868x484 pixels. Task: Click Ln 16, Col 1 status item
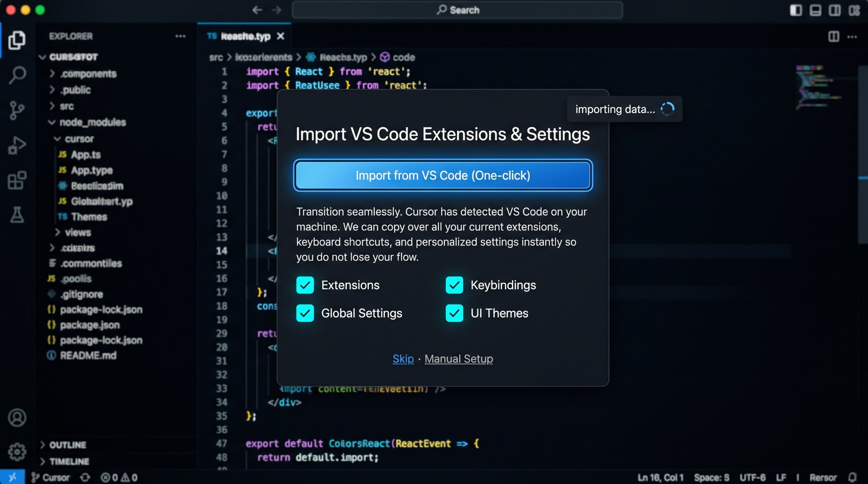coord(660,477)
